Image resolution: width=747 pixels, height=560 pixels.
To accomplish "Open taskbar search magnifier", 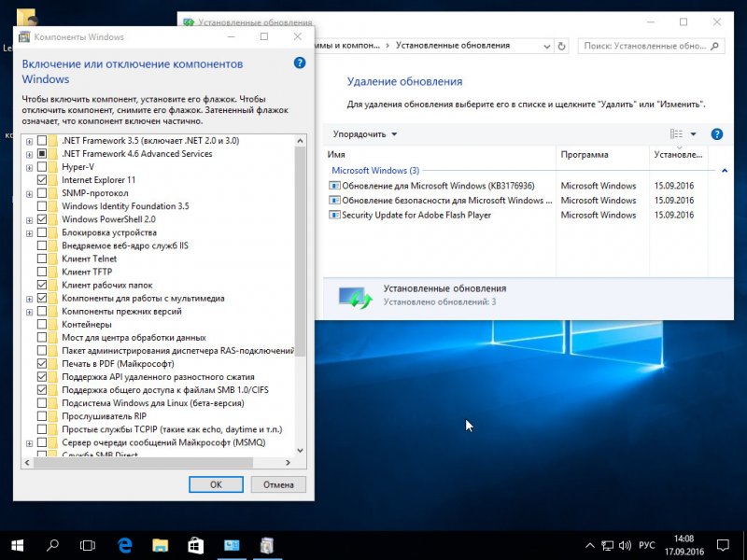I will (52, 545).
